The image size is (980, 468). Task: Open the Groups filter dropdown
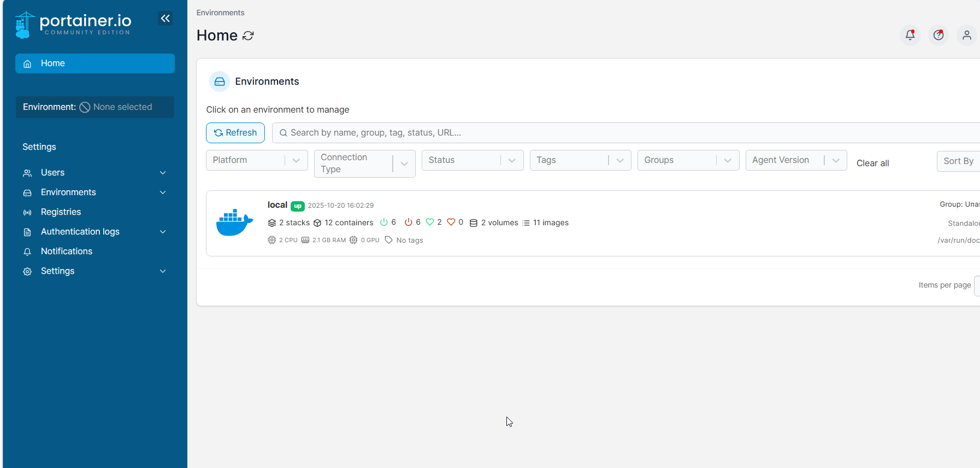pyautogui.click(x=688, y=160)
